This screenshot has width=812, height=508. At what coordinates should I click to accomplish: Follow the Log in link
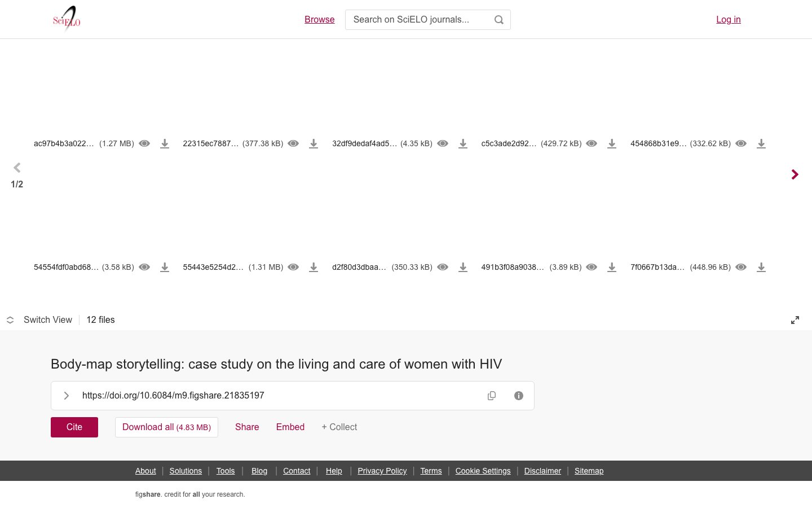(x=729, y=20)
